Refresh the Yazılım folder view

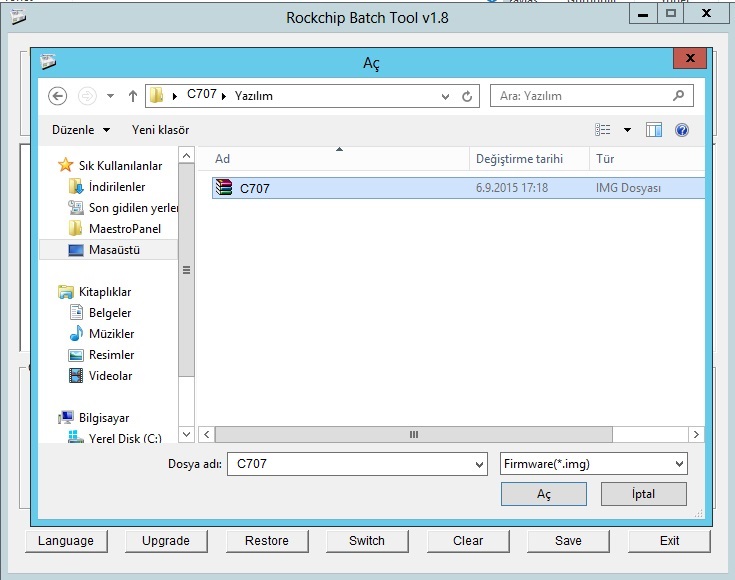(x=467, y=97)
